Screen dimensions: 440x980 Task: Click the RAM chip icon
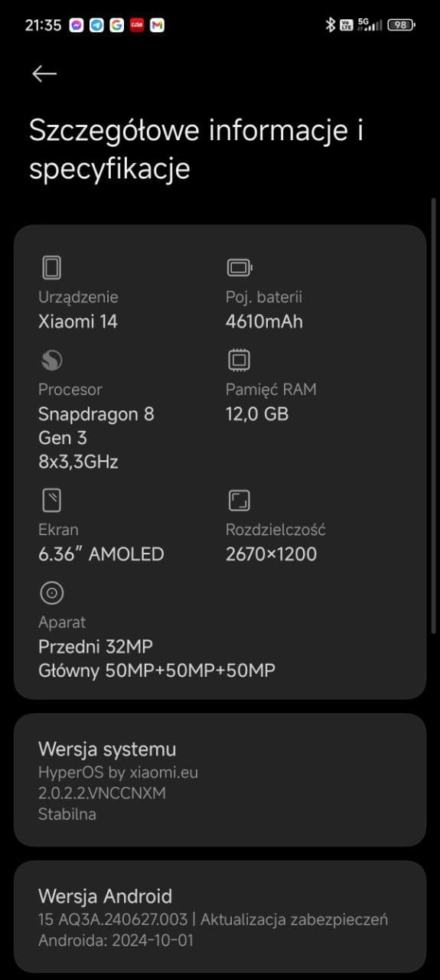click(x=239, y=360)
